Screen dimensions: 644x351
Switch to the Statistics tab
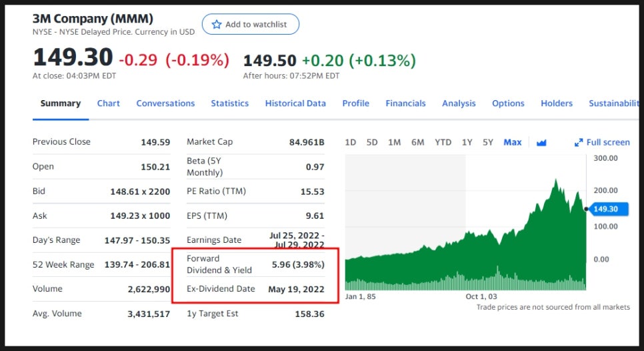229,103
